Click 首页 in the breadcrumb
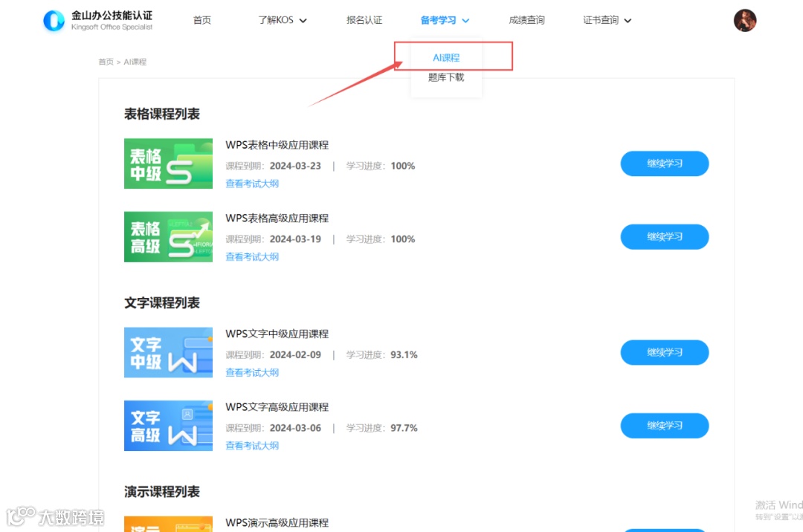 (106, 62)
